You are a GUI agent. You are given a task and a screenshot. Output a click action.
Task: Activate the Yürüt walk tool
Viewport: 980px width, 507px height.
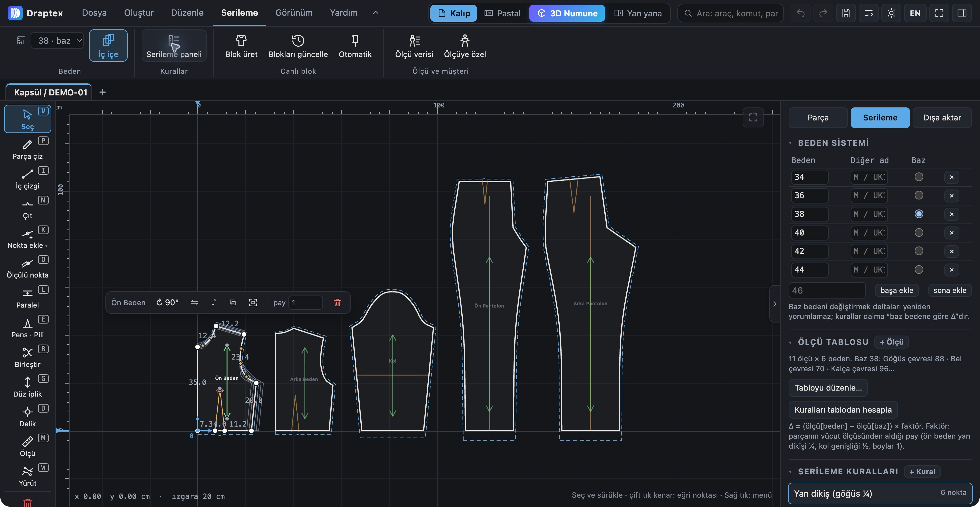pos(27,475)
